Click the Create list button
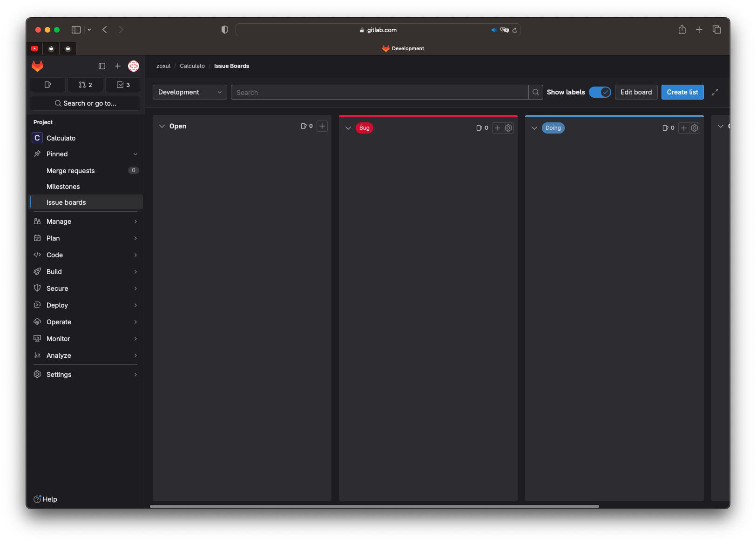This screenshot has height=543, width=756. pos(682,92)
